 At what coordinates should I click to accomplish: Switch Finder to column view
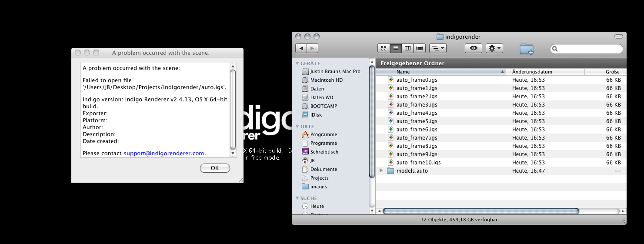407,48
